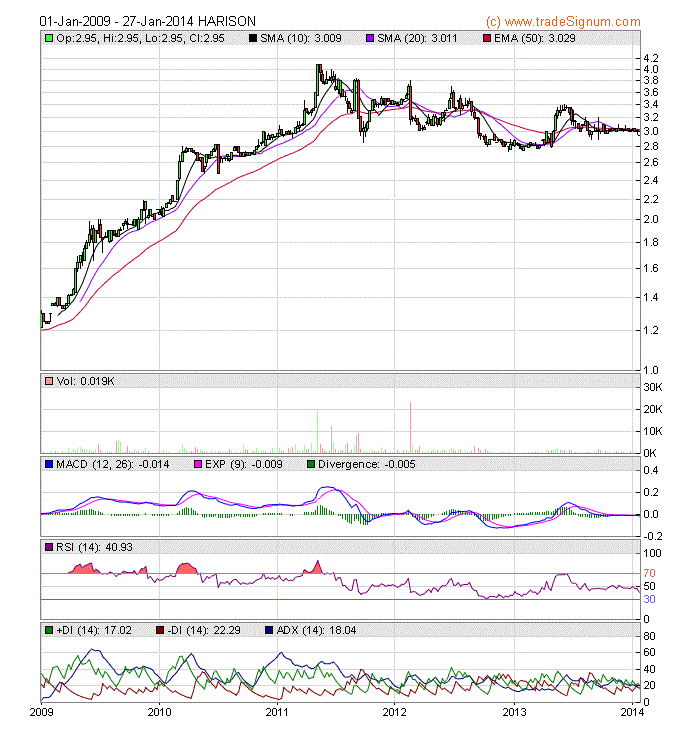The image size is (680, 733).
Task: Click the dark red -DI (14) legend swatch
Action: click(x=160, y=630)
